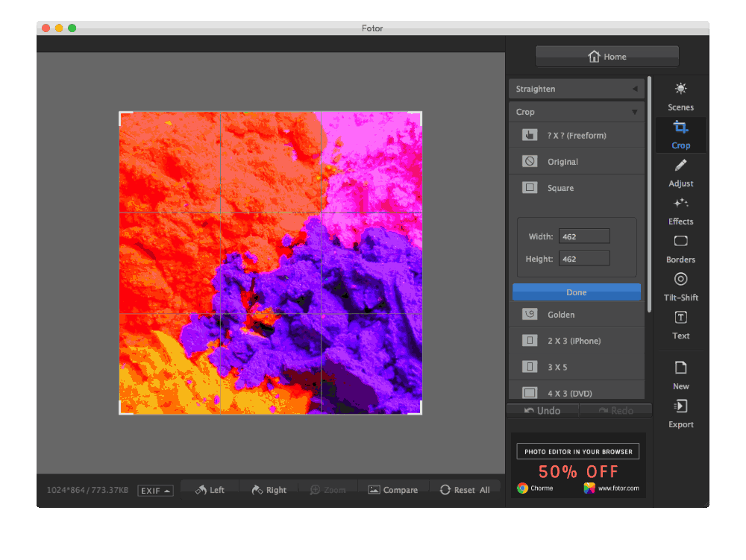Expand the Straighten section
The image size is (746, 560).
click(x=576, y=89)
